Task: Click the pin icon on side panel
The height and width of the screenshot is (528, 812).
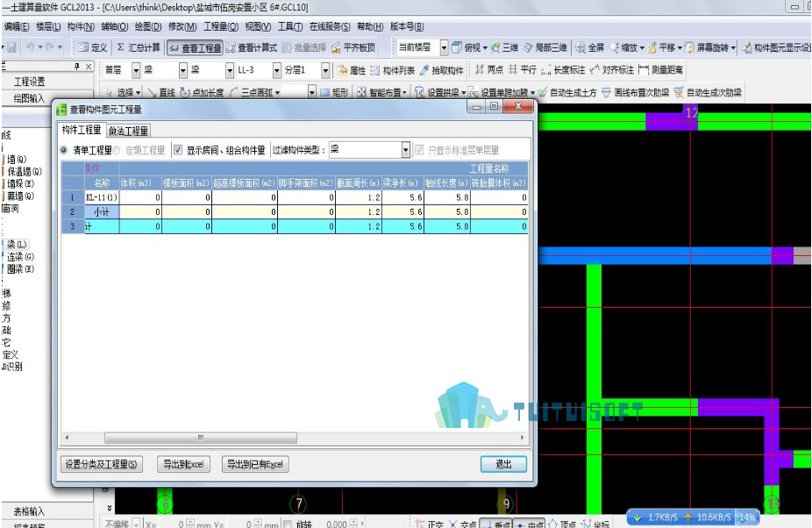Action: [x=76, y=67]
